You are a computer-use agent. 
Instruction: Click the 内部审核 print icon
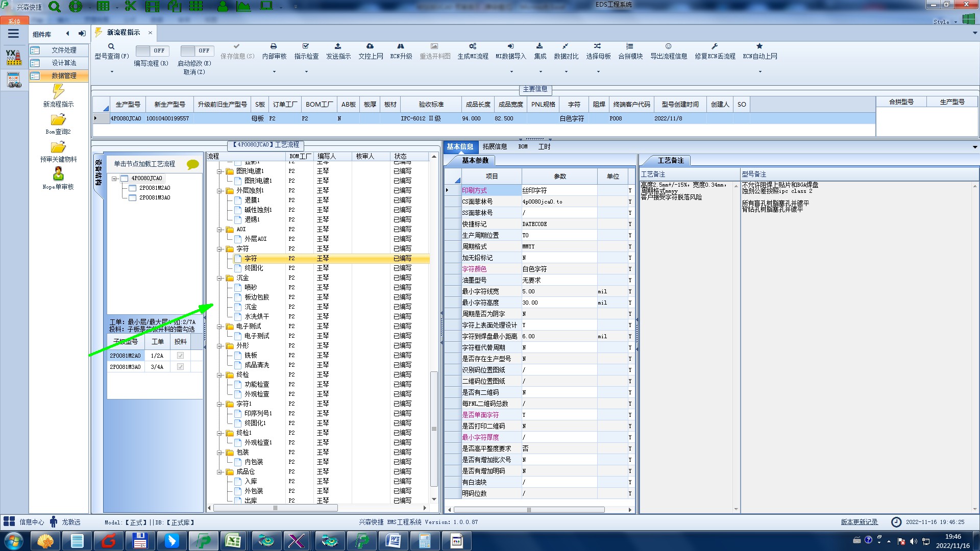pyautogui.click(x=274, y=46)
